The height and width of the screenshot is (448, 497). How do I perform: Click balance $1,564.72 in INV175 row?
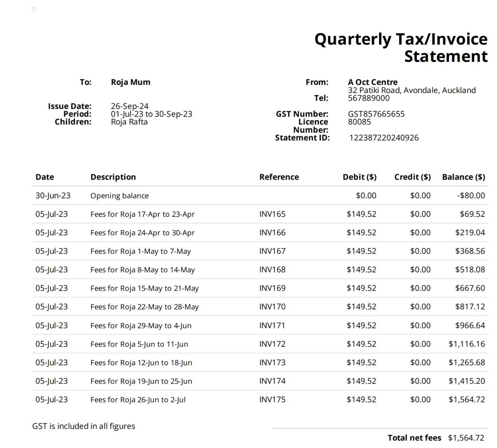pyautogui.click(x=467, y=399)
